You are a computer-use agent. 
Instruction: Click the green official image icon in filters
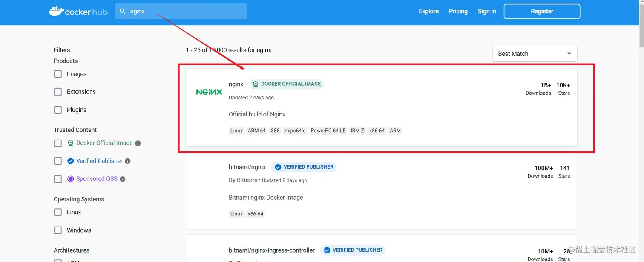[71, 143]
